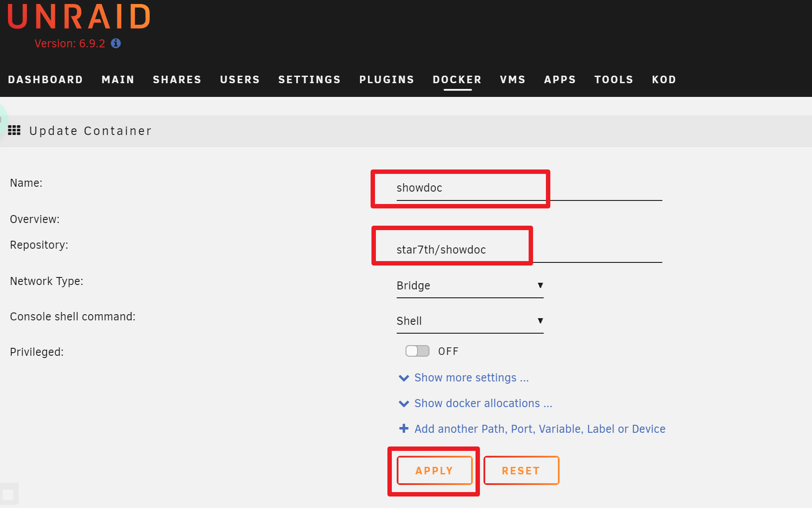
Task: Click the Repository label
Action: coord(39,245)
